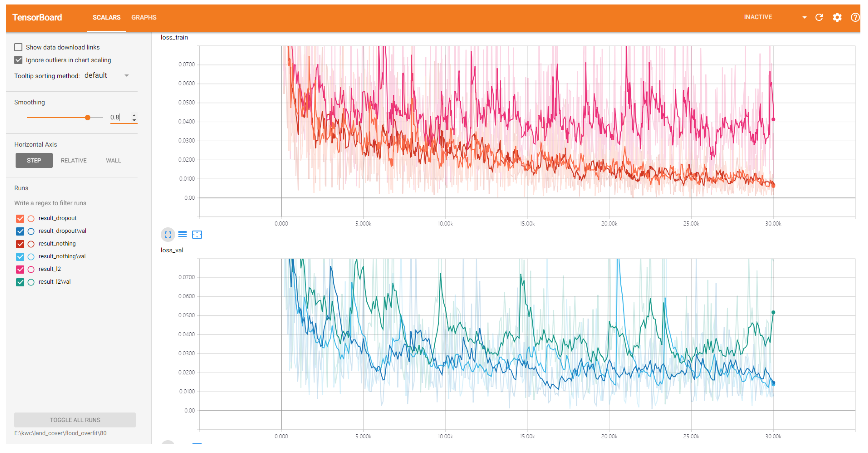
Task: Set horizontal axis to RELATIVE
Action: coord(73,160)
